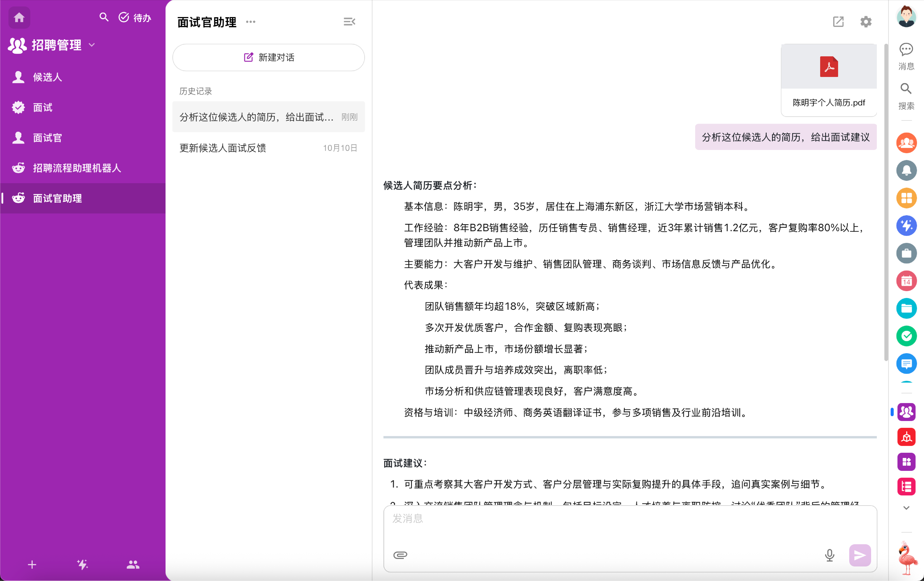Click the send message arrow button
924x581 pixels.
coord(860,555)
